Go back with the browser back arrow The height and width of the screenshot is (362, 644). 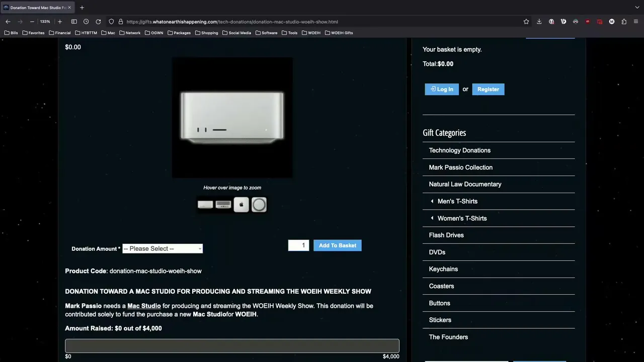pyautogui.click(x=8, y=22)
